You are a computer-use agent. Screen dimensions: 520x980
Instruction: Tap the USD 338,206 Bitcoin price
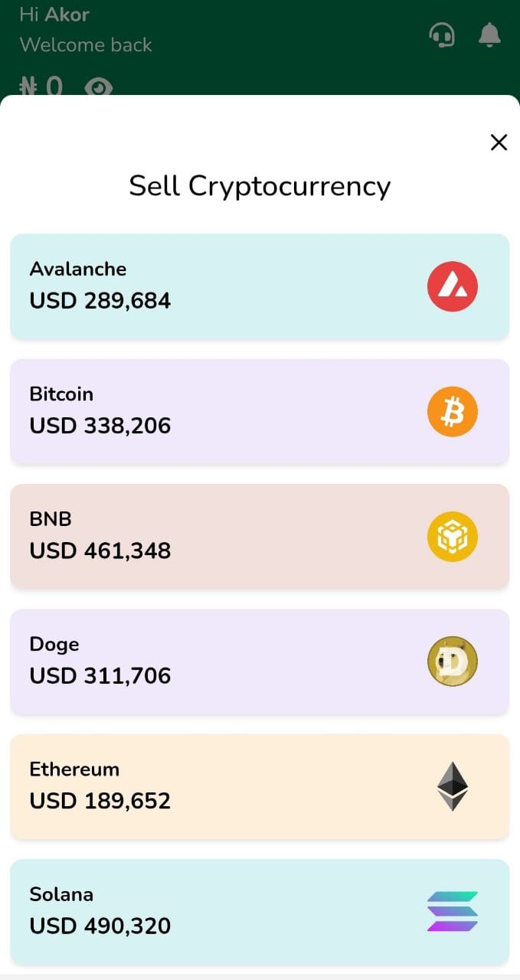coord(100,426)
